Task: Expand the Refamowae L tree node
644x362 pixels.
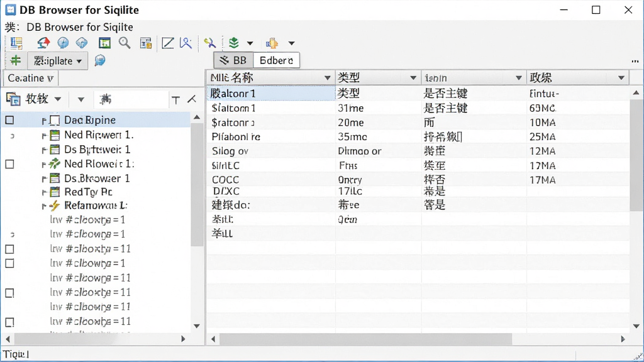Action: (44, 206)
